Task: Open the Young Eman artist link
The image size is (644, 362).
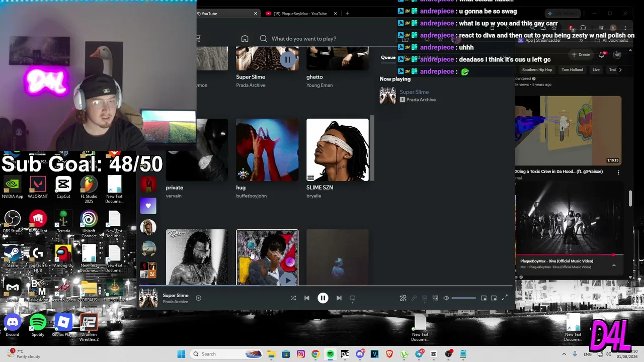Action: [319, 85]
